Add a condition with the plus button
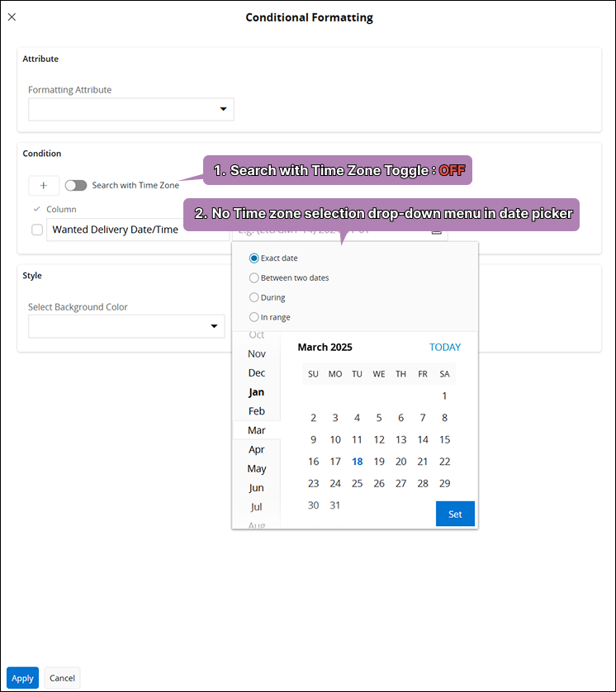The width and height of the screenshot is (616, 692). coord(44,185)
